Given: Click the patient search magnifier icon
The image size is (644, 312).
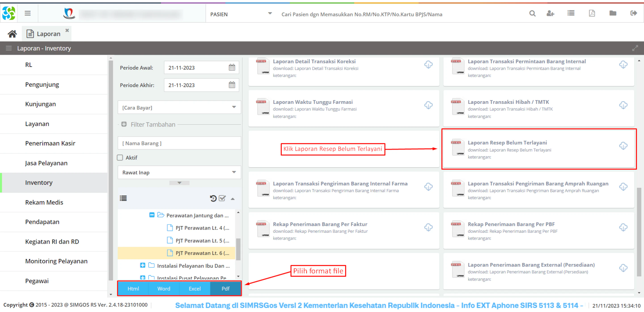Looking at the screenshot, I should point(532,13).
